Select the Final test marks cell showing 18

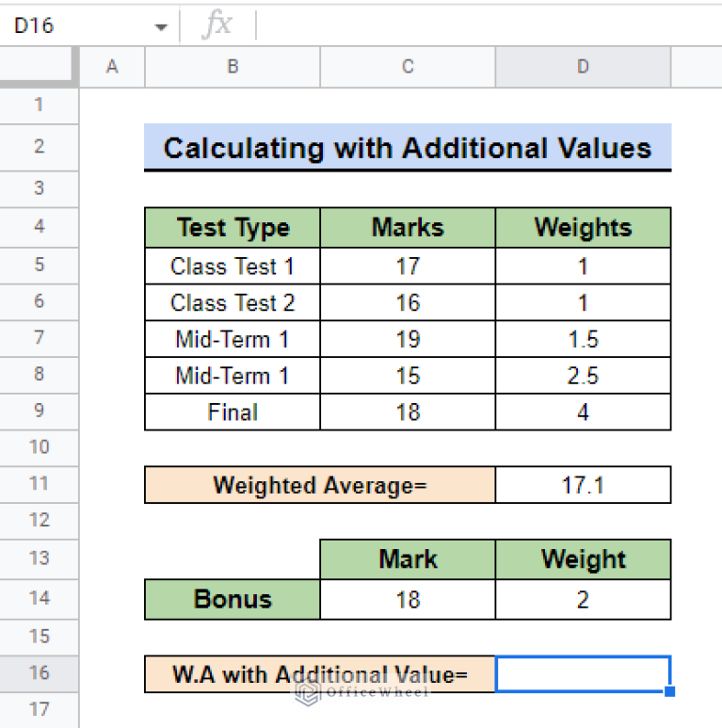[408, 412]
